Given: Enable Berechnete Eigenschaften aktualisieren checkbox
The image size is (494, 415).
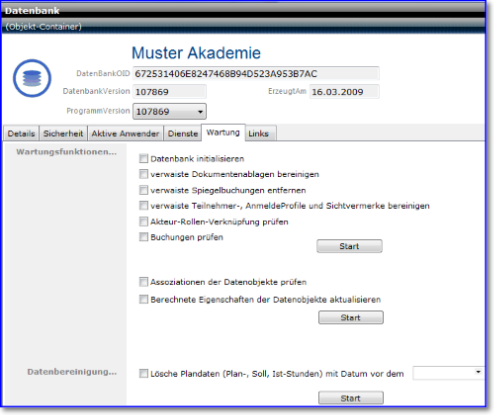Looking at the screenshot, I should (143, 299).
